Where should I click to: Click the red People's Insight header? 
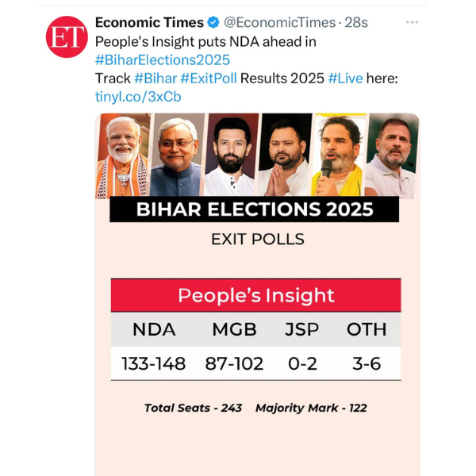pyautogui.click(x=255, y=295)
